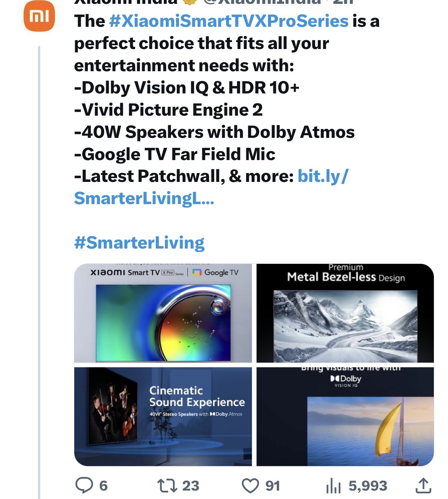Open the Cinematic Sound Experience image

[163, 416]
